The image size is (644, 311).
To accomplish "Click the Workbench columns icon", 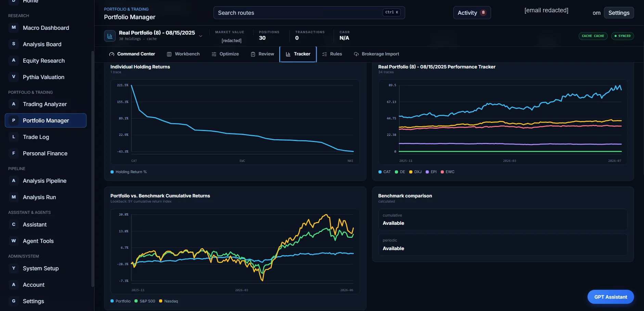I will tap(169, 54).
